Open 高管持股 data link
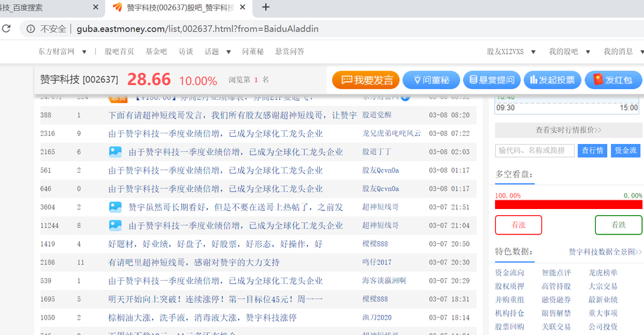The width and height of the screenshot is (644, 335). pos(556,286)
